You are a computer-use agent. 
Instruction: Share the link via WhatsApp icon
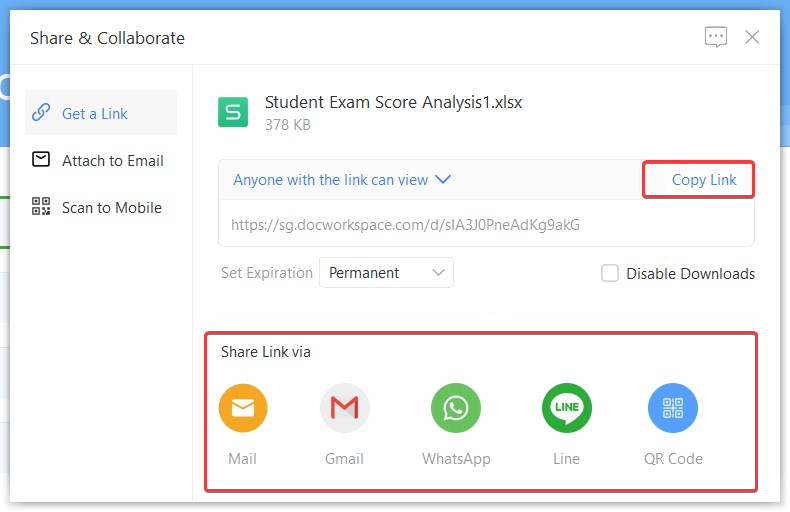456,408
